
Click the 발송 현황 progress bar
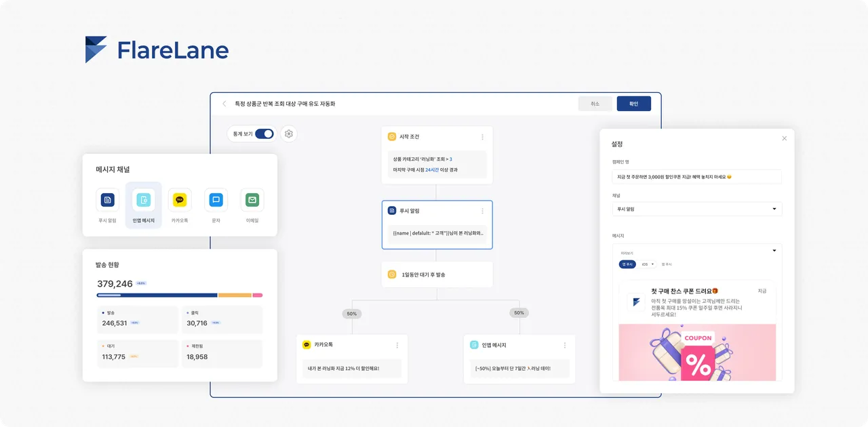[180, 296]
